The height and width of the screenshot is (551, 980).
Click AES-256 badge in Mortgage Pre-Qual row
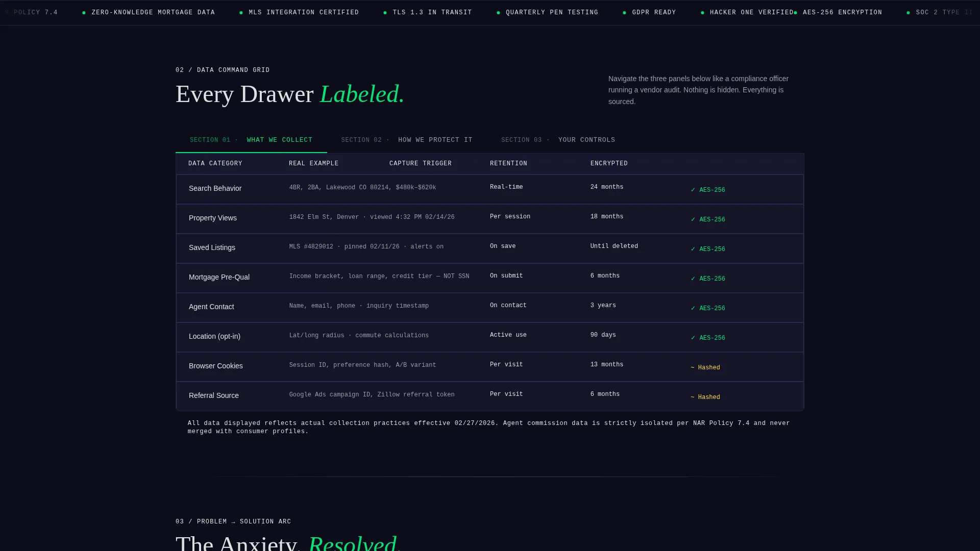point(707,279)
